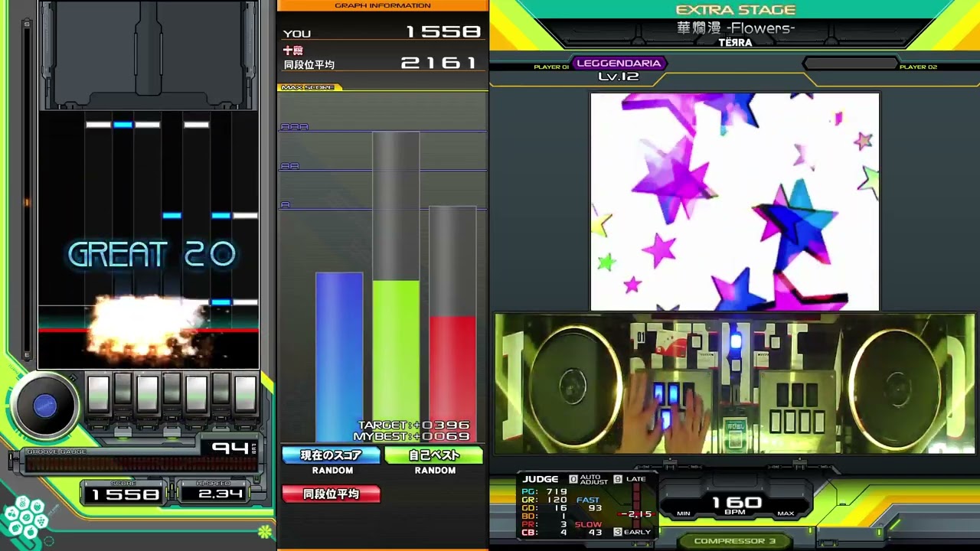Screen dimensions: 980x551
Task: Click the TARGET:+0396 text
Action: click(413, 425)
